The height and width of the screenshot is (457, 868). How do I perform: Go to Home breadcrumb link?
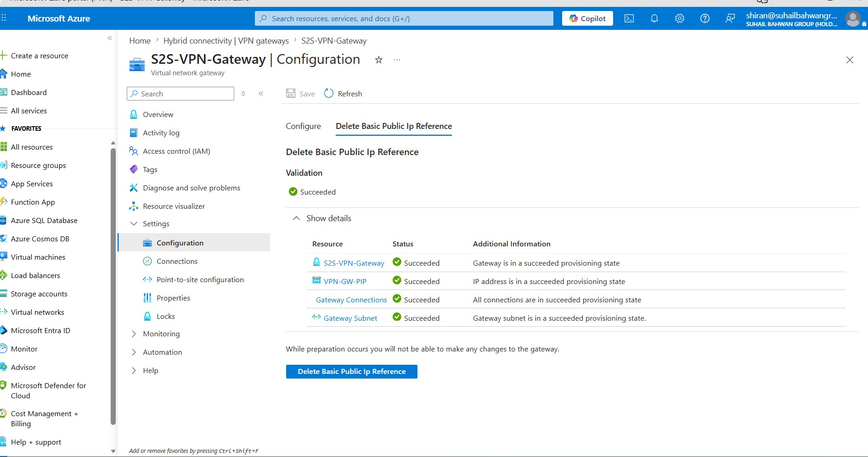coord(140,41)
